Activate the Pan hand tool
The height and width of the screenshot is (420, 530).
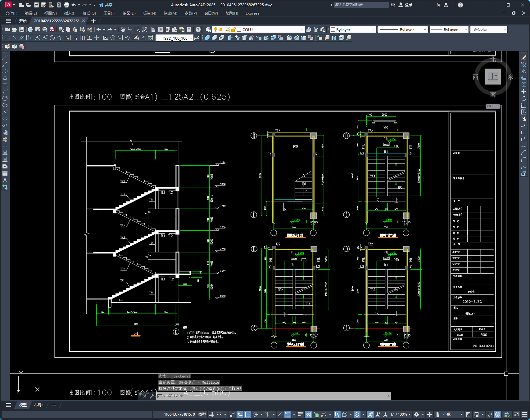click(x=123, y=29)
